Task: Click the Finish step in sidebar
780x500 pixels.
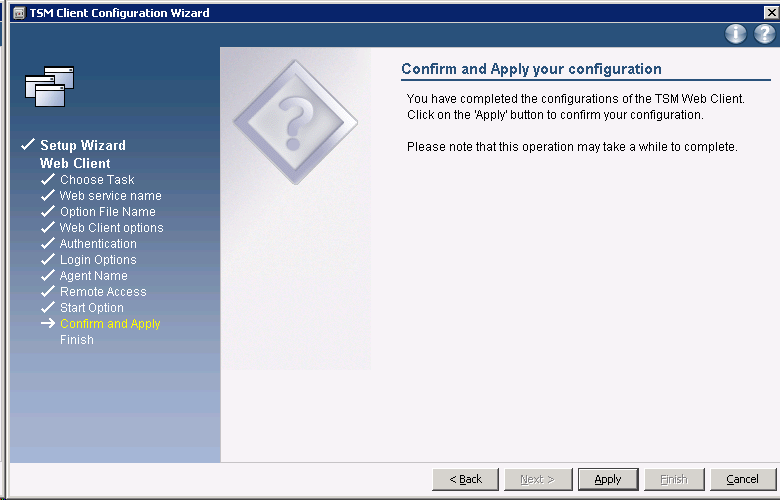Action: tap(76, 340)
